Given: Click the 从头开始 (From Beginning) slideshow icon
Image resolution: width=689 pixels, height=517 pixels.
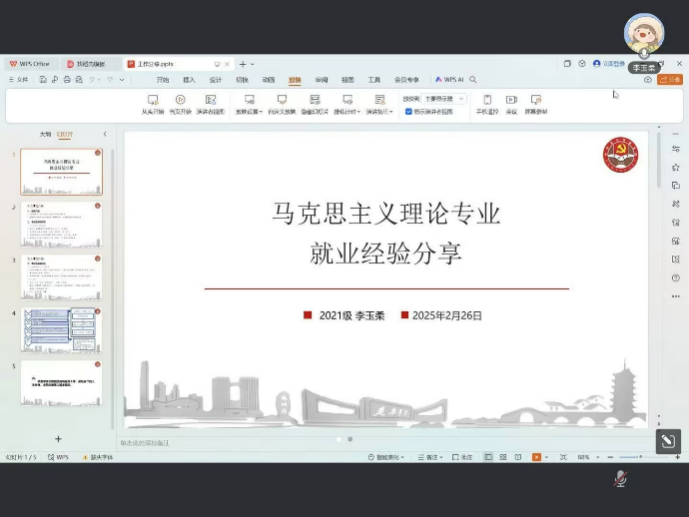Looking at the screenshot, I should 152,100.
